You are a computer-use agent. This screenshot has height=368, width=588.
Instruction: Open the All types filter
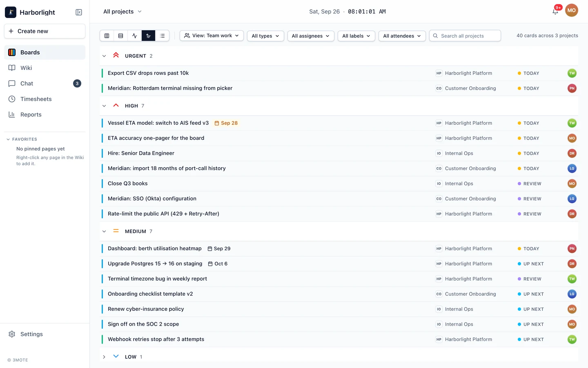click(x=265, y=36)
